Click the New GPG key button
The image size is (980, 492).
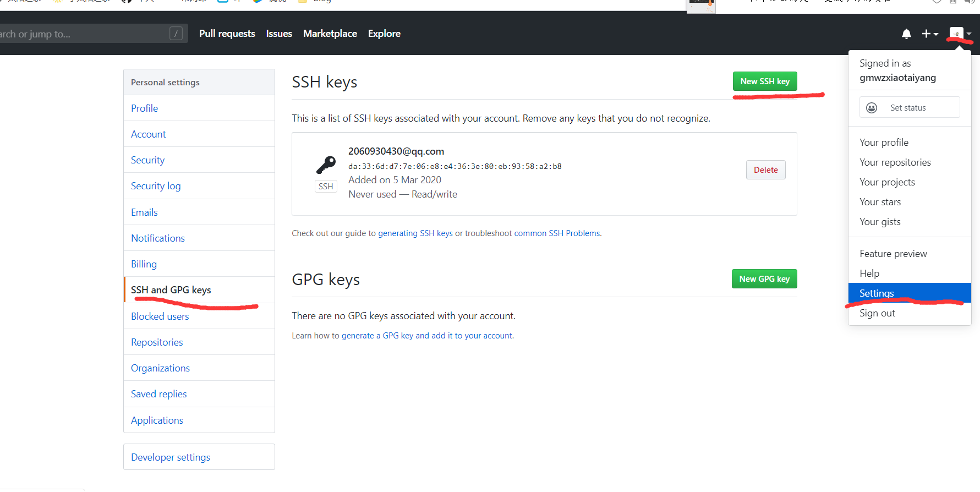point(764,279)
